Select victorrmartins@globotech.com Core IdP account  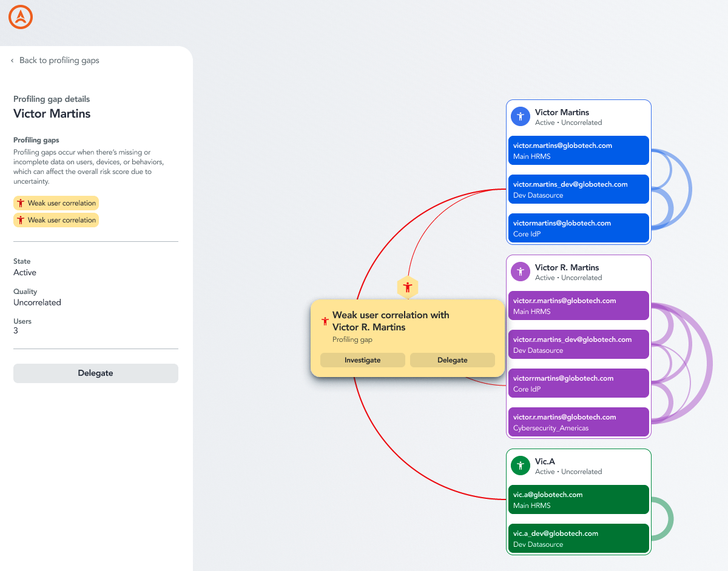(578, 383)
